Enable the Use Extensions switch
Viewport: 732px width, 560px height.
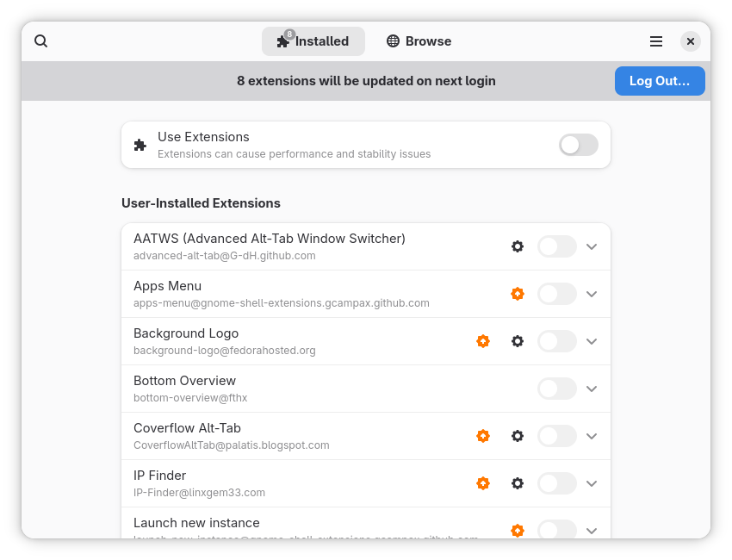tap(578, 145)
